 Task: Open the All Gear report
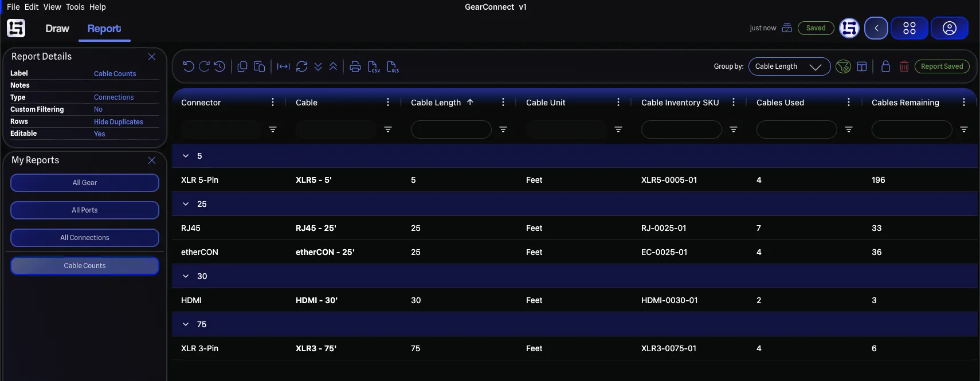pyautogui.click(x=85, y=183)
